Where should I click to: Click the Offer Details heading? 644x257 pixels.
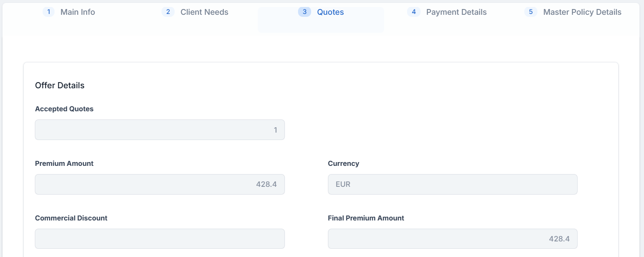click(60, 85)
